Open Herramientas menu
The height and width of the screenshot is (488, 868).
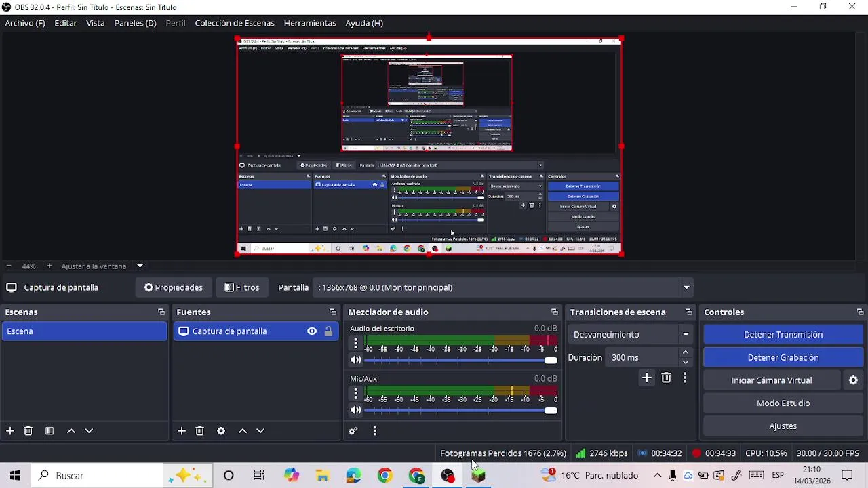(x=310, y=23)
